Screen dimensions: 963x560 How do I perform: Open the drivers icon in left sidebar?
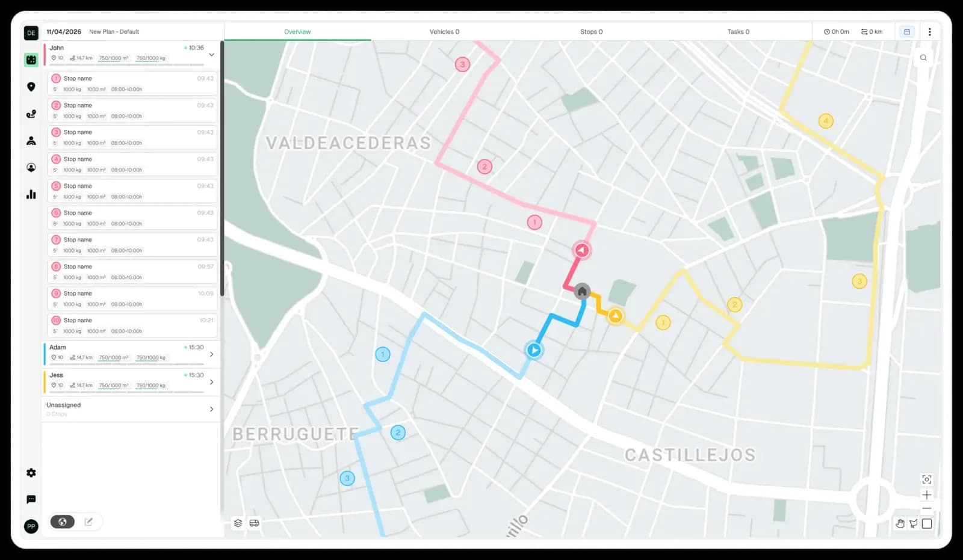(31, 140)
